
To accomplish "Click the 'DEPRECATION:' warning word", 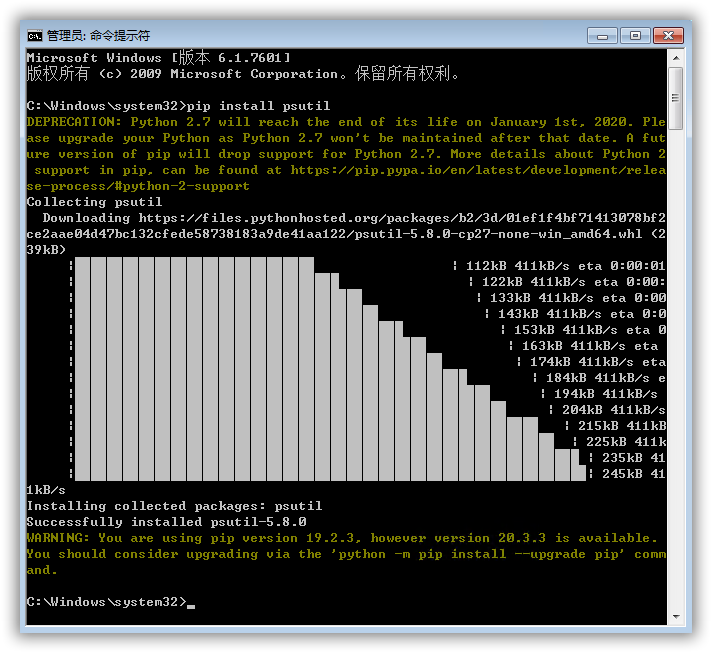I will coord(74,122).
